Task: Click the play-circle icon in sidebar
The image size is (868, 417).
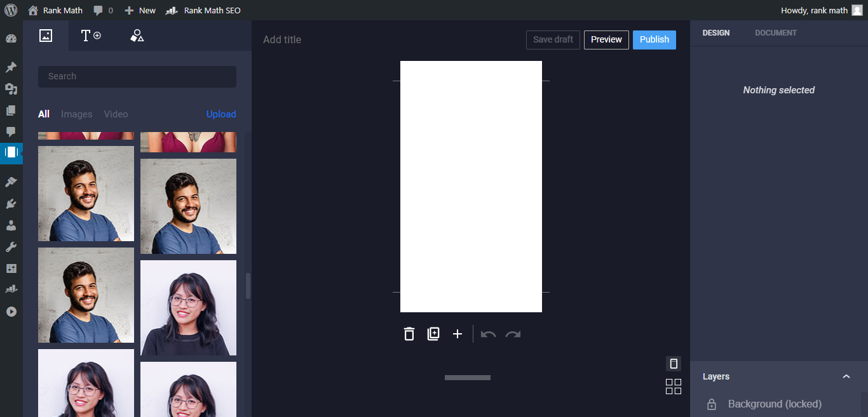Action: coord(11,312)
